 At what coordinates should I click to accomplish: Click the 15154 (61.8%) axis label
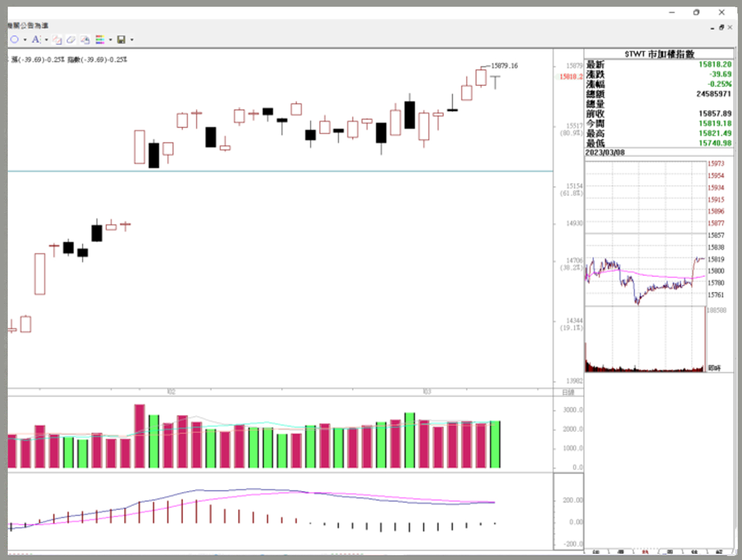point(571,189)
